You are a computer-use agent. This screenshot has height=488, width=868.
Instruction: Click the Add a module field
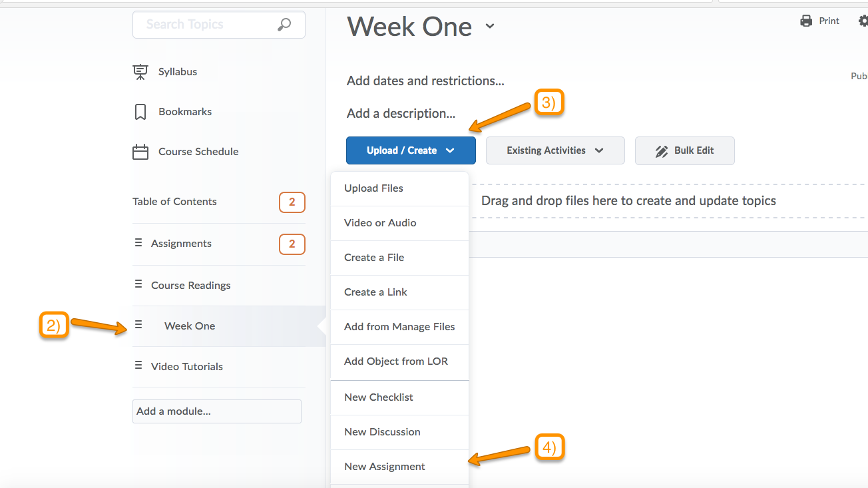click(216, 411)
